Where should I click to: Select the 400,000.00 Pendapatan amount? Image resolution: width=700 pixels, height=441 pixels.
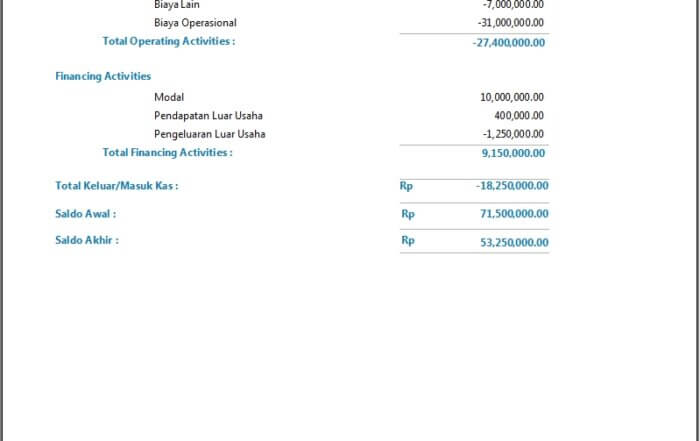[520, 115]
